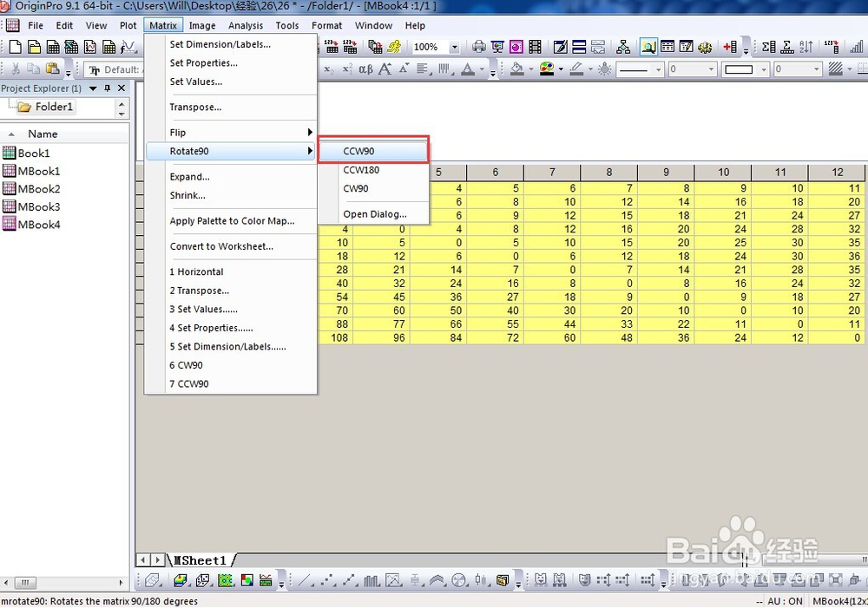The height and width of the screenshot is (608, 868).
Task: Choose Open Dialog... in Rotate90 submenu
Action: click(373, 214)
